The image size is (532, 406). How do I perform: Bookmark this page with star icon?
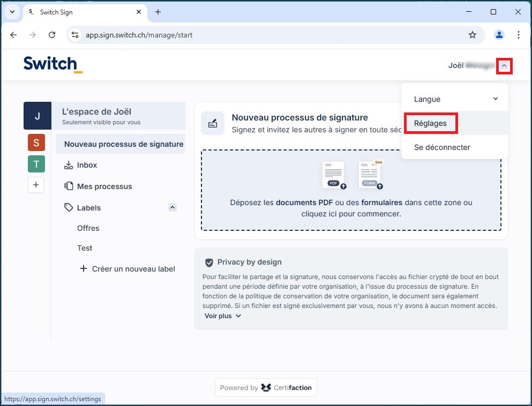point(472,35)
